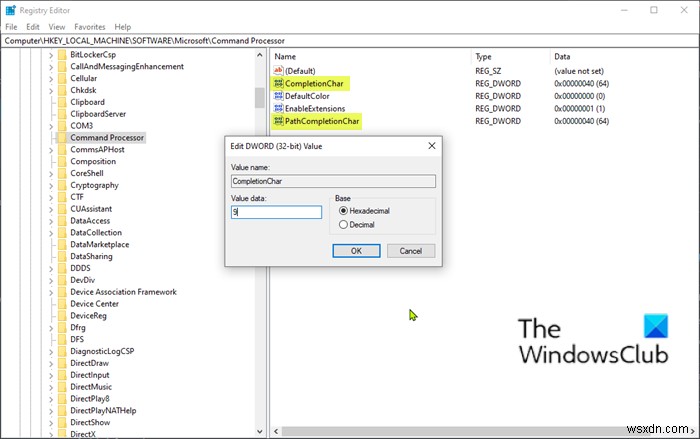Select the CompletionChar DWORD icon
700x439 pixels.
click(x=279, y=83)
